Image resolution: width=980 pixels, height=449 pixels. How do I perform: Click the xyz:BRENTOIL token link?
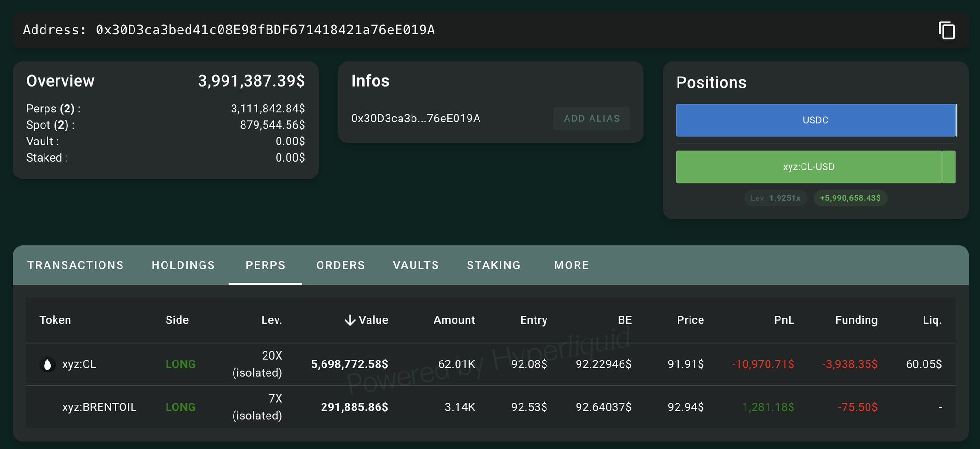(99, 407)
